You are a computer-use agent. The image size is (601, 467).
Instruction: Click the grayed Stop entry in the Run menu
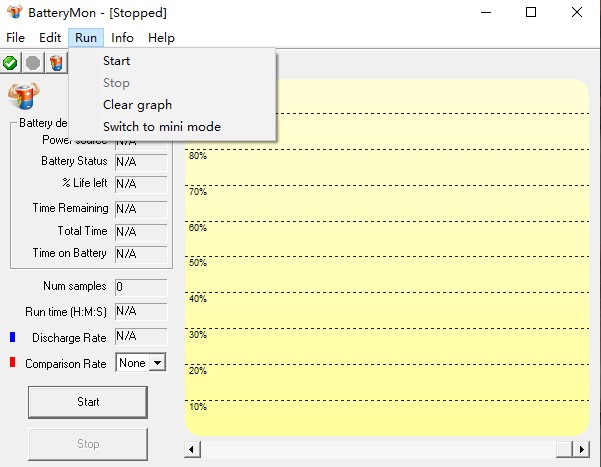click(172, 83)
